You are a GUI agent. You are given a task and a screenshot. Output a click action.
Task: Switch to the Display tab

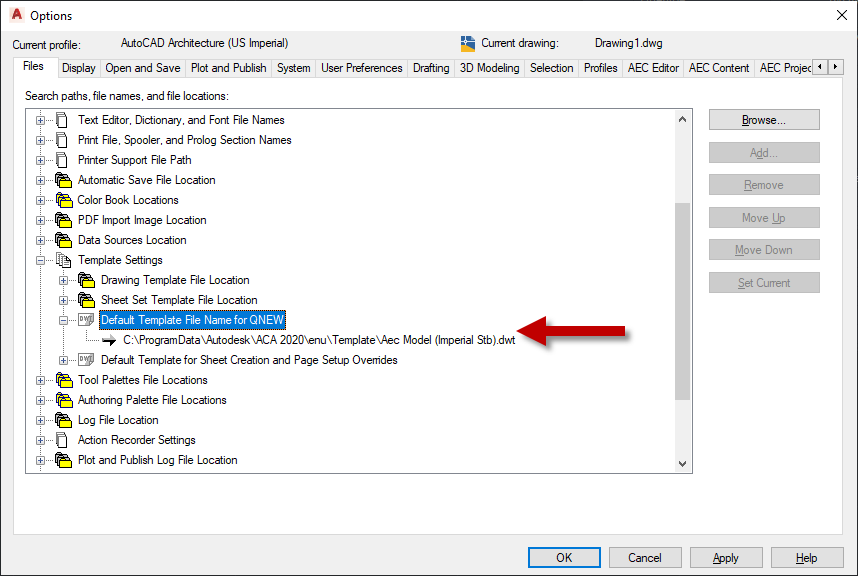[79, 68]
